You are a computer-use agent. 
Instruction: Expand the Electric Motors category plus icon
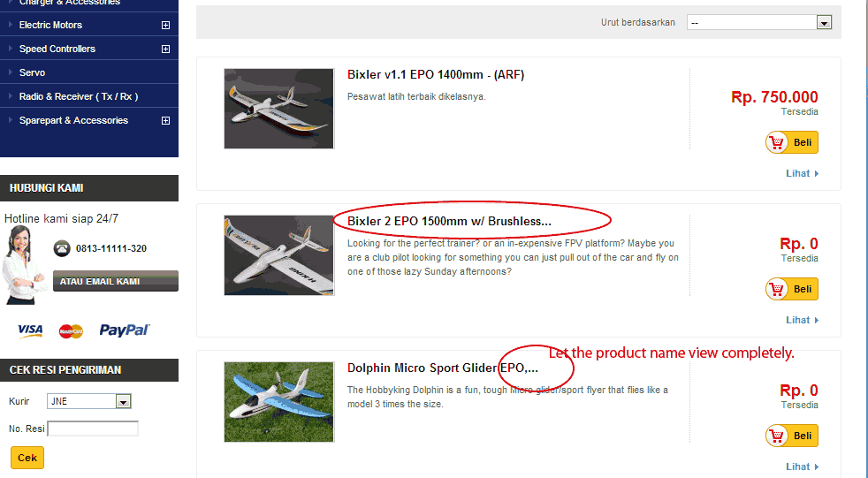click(165, 25)
